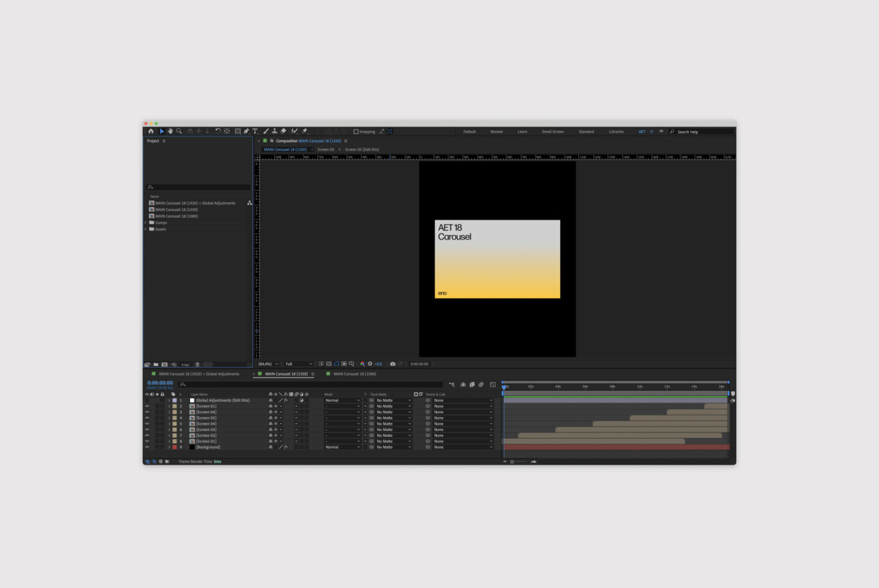Open the AET workspace menu icon
Image resolution: width=879 pixels, height=588 pixels.
point(651,131)
